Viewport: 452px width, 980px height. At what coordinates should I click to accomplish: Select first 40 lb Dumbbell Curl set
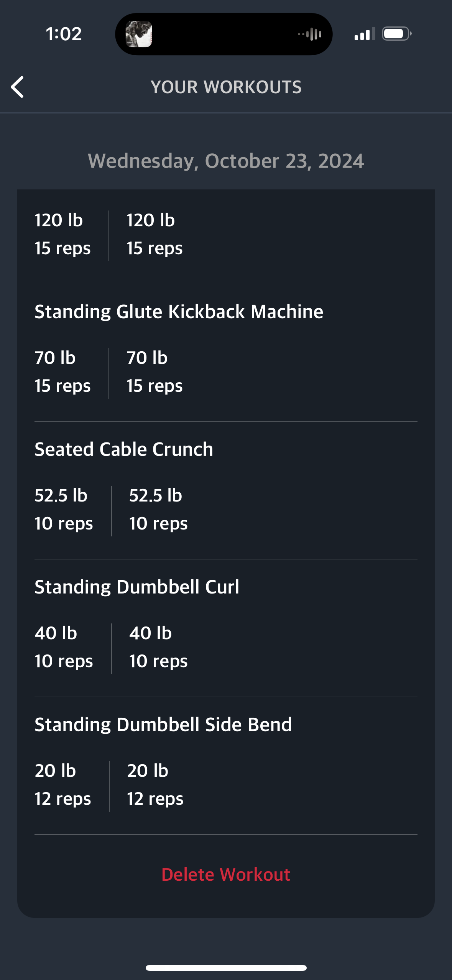pyautogui.click(x=64, y=647)
